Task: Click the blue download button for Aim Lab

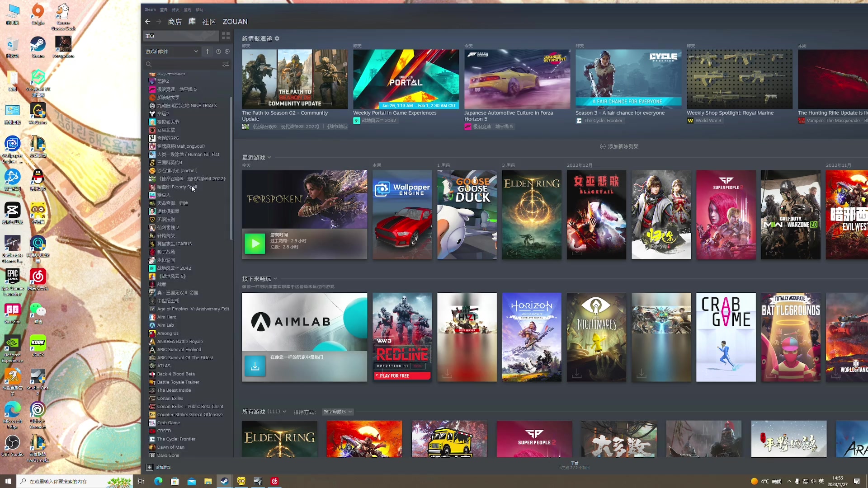Action: click(255, 366)
